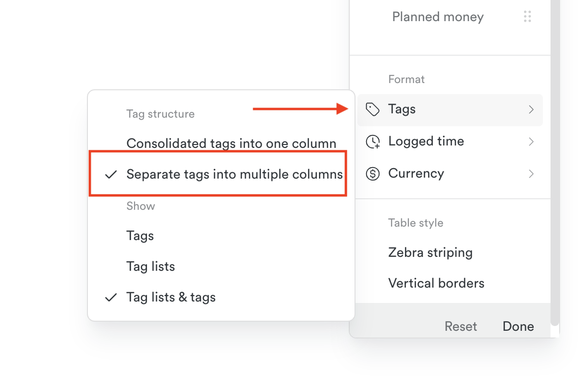
Task: Click the drag handle next to Planned money
Action: coord(527,16)
